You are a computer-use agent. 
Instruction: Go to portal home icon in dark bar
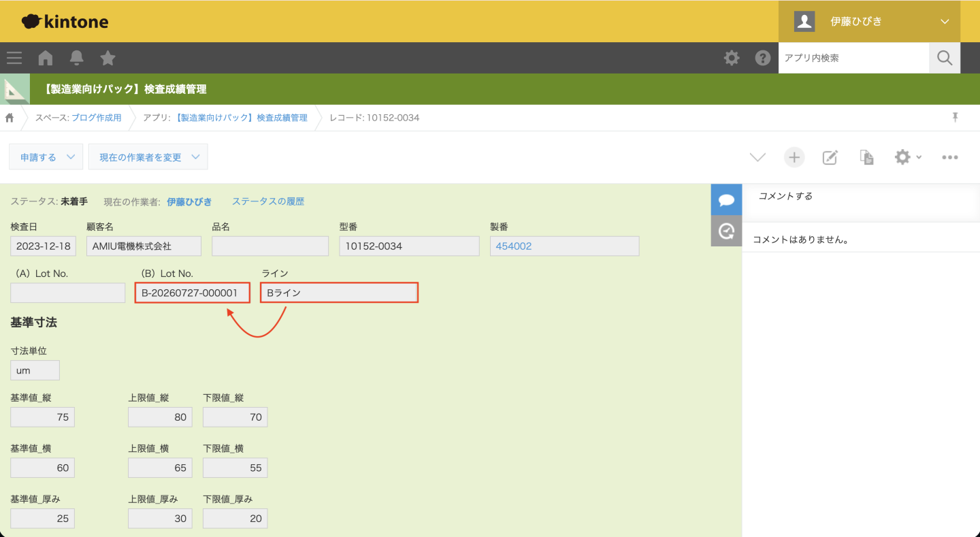pyautogui.click(x=46, y=58)
